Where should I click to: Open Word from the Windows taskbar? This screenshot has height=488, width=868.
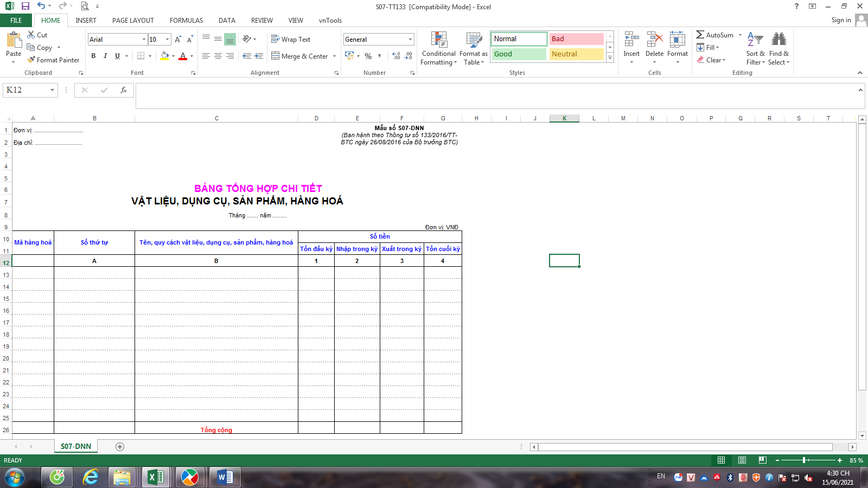tap(225, 477)
